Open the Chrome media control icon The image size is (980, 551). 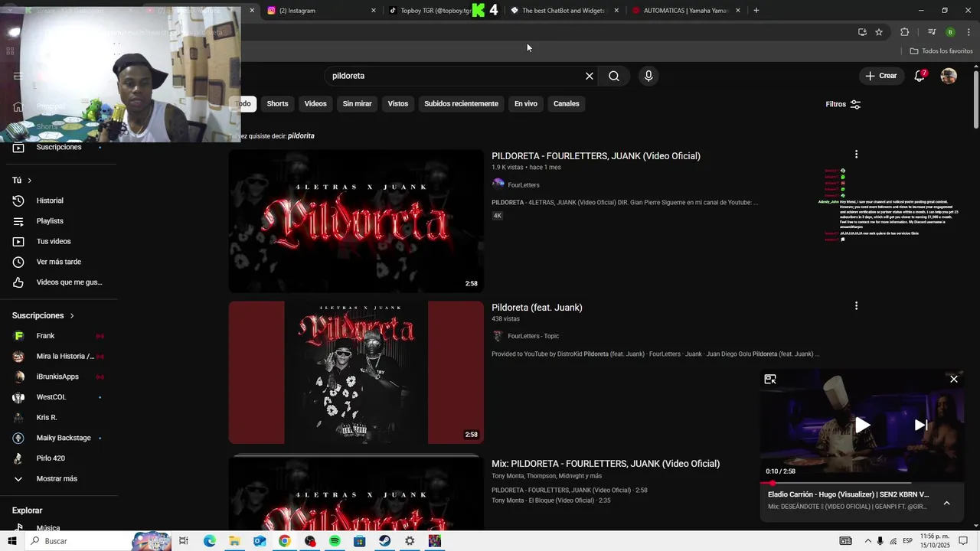932,32
